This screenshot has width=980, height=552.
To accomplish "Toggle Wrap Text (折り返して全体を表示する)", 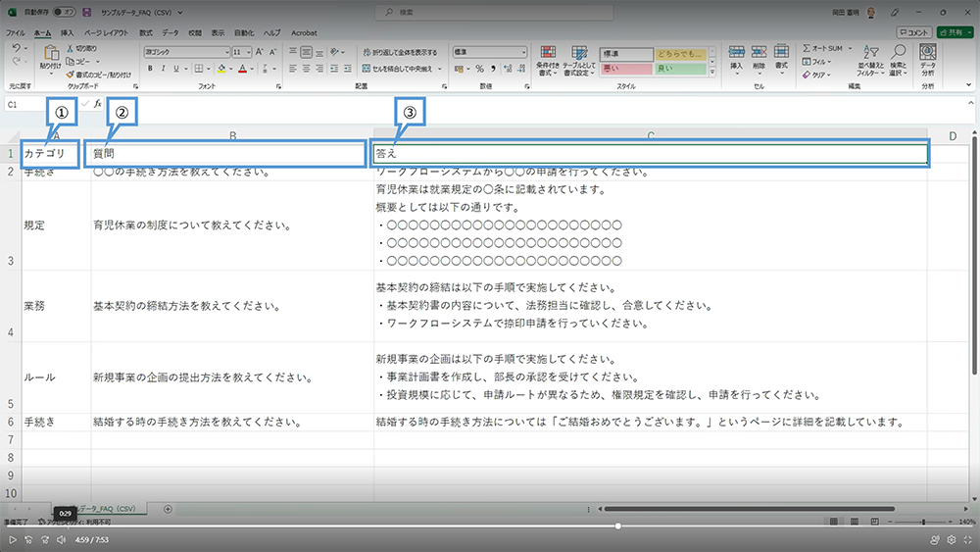I will 401,53.
